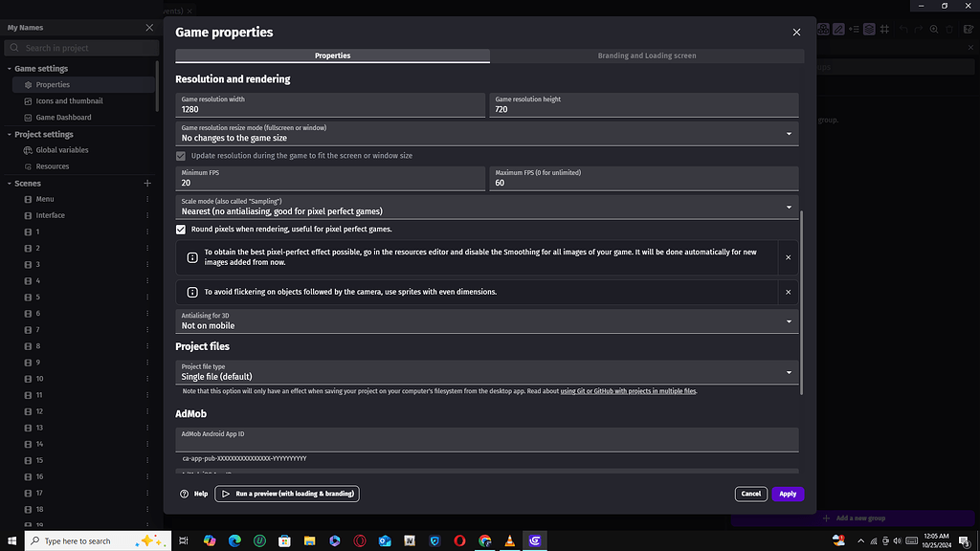Close the Game properties dialog with X

[796, 33]
